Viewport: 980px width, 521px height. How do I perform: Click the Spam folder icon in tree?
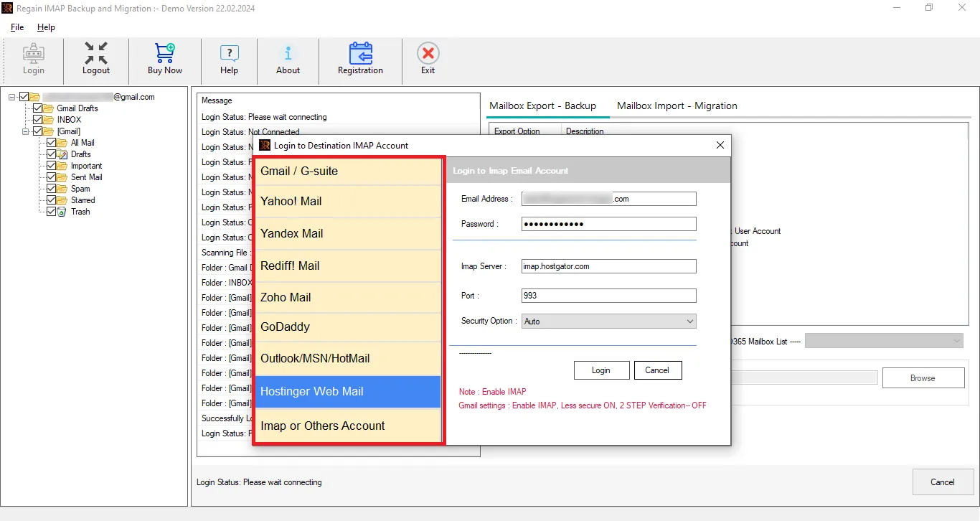point(62,189)
